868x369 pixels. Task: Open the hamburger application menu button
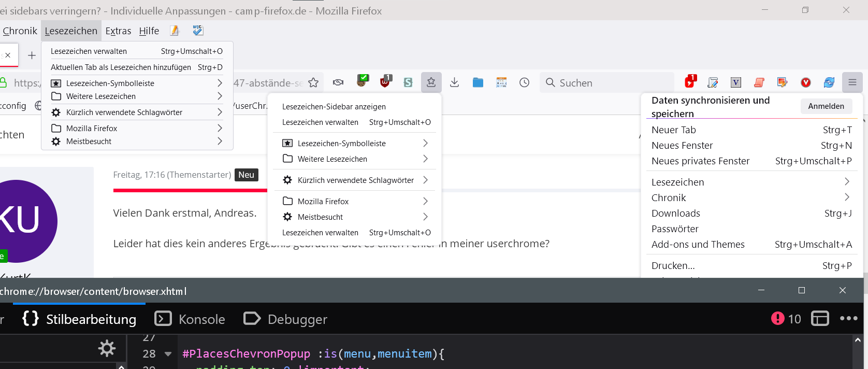(852, 82)
